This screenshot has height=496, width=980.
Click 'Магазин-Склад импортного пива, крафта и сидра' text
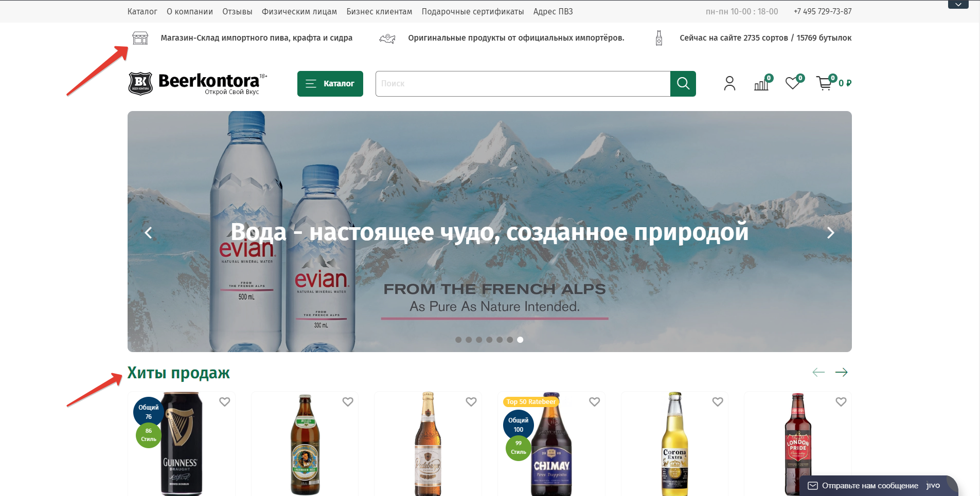pyautogui.click(x=257, y=38)
